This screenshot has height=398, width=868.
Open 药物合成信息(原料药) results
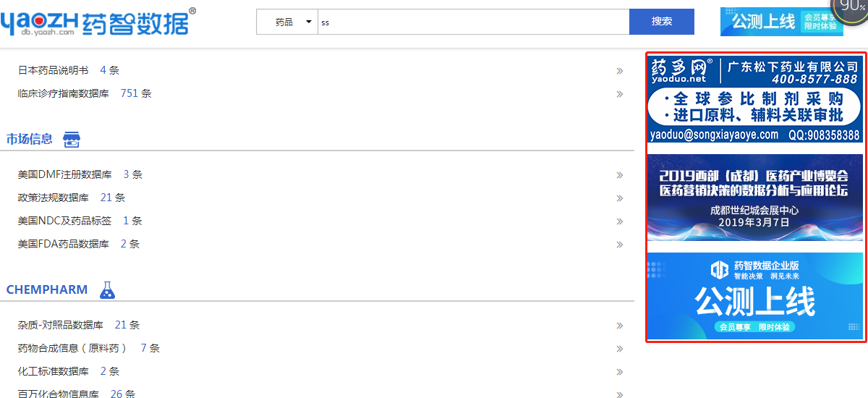click(x=88, y=348)
